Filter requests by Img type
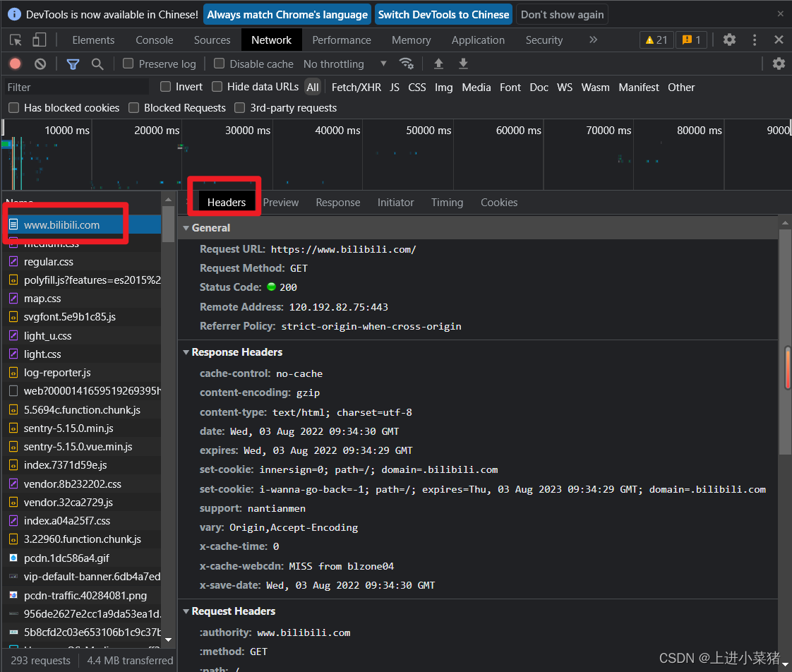Screen dimensions: 792x672 pyautogui.click(x=443, y=88)
